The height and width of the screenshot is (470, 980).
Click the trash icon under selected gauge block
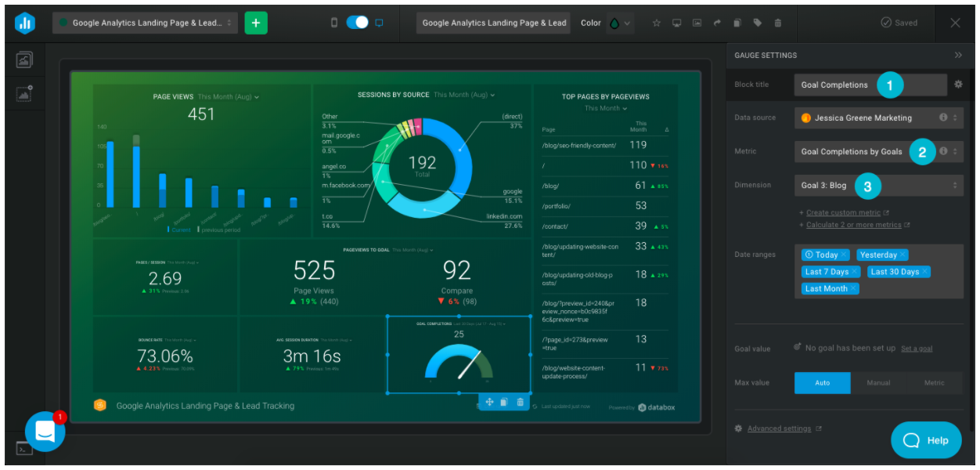click(x=520, y=402)
